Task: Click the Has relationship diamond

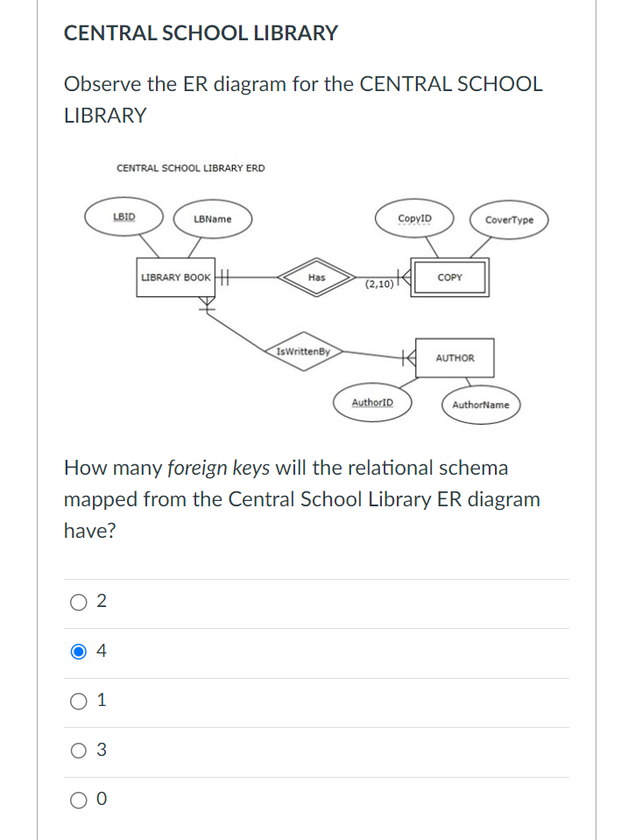Action: pyautogui.click(x=316, y=277)
